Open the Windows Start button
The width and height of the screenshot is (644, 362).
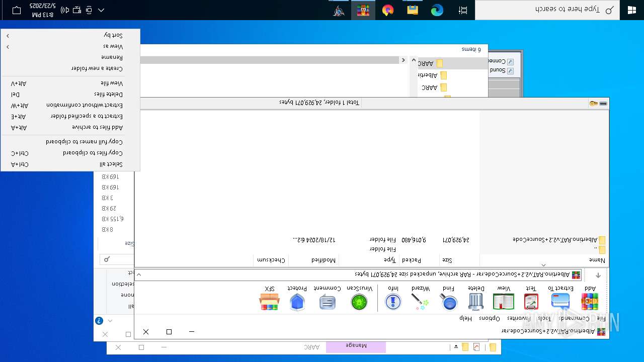(x=632, y=10)
